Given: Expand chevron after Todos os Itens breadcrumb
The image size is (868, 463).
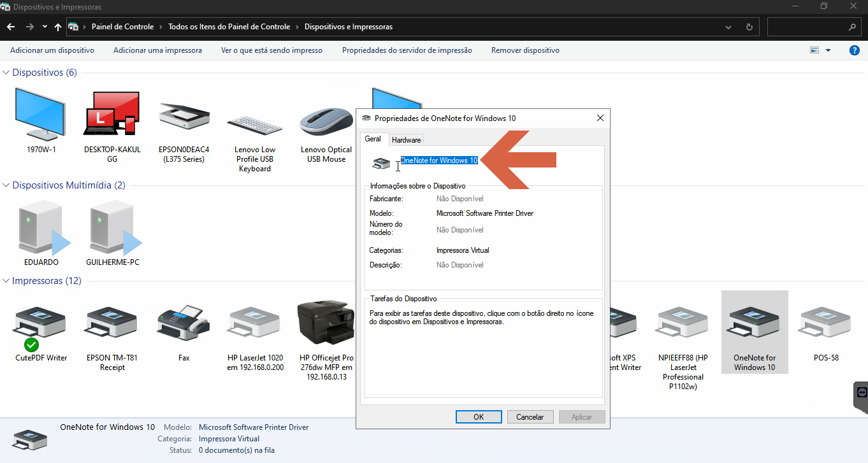Looking at the screenshot, I should tap(297, 27).
